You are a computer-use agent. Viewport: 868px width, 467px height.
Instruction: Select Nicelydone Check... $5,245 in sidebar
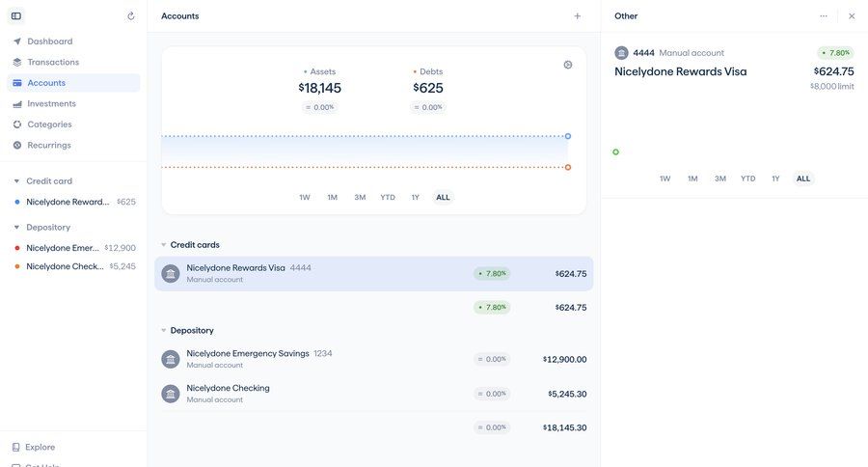(73, 266)
